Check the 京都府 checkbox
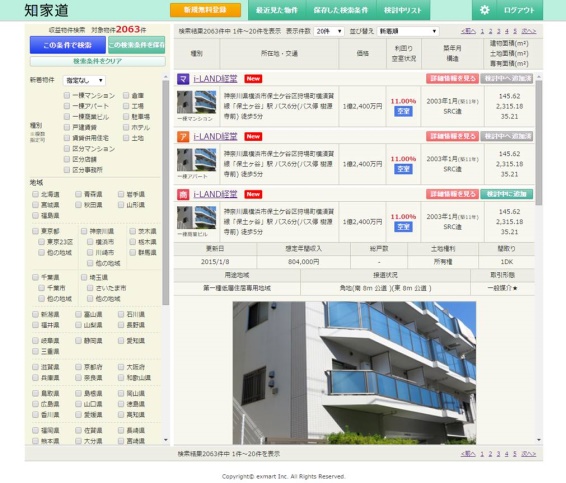The height and width of the screenshot is (483, 566). 78,367
